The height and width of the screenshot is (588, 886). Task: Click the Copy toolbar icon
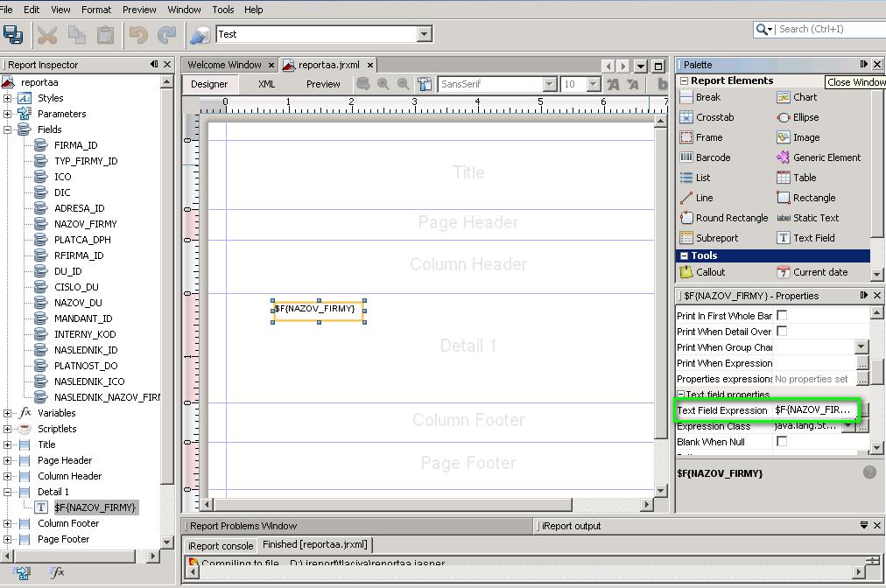point(76,35)
